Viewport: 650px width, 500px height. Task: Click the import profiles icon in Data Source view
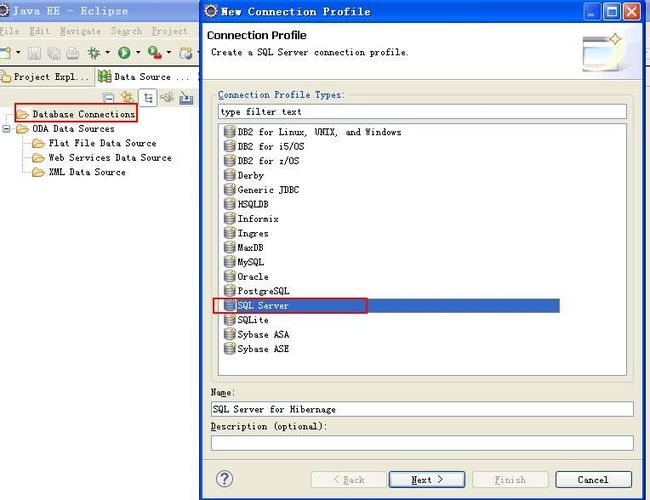tap(186, 98)
